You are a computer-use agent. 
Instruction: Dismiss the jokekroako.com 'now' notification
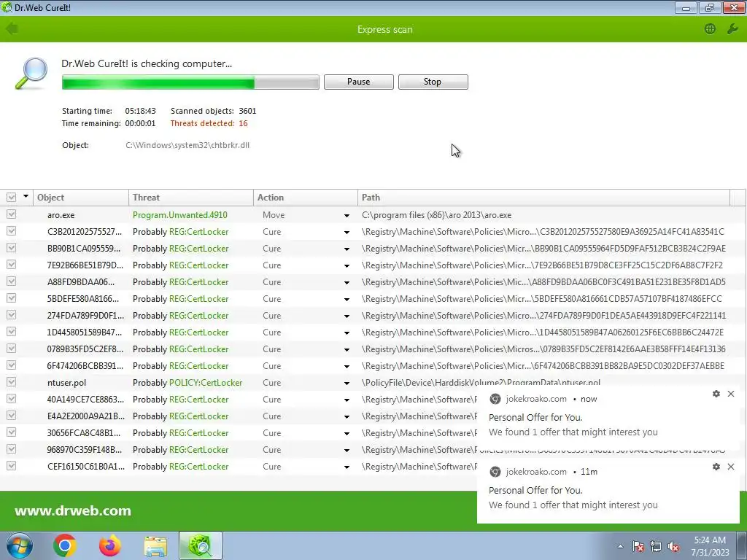pyautogui.click(x=731, y=394)
